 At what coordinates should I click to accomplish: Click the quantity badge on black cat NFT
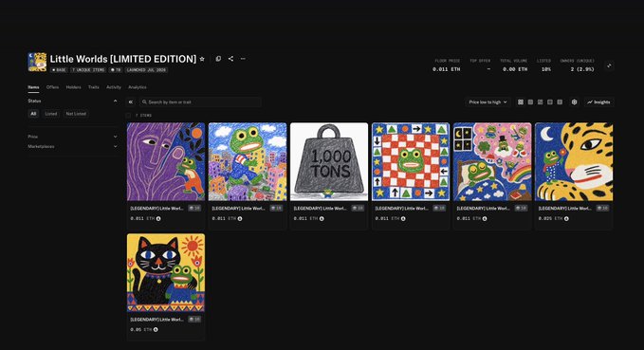194,320
